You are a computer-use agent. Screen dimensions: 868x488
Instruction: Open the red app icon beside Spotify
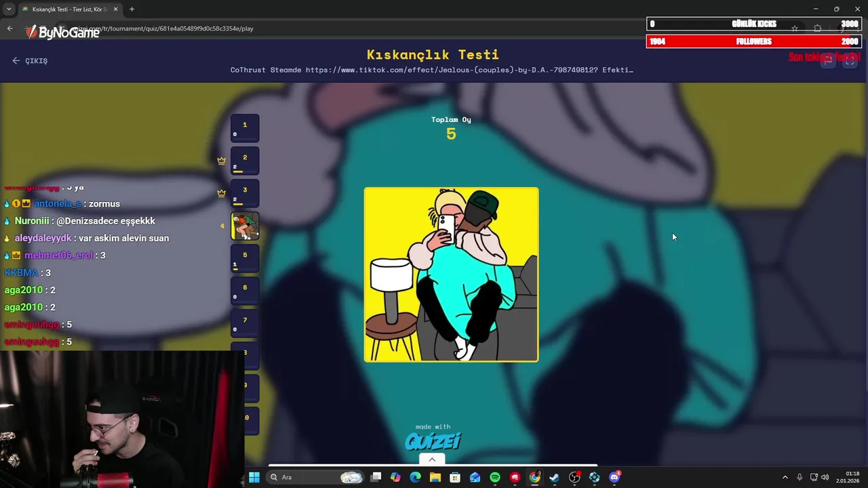point(515,477)
